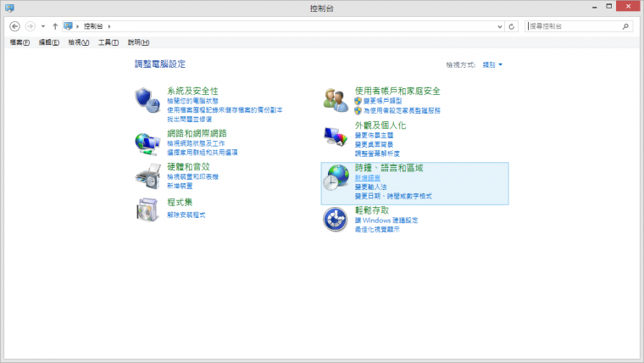
Task: Click the Control Panel icon in the address bar
Action: coord(68,26)
